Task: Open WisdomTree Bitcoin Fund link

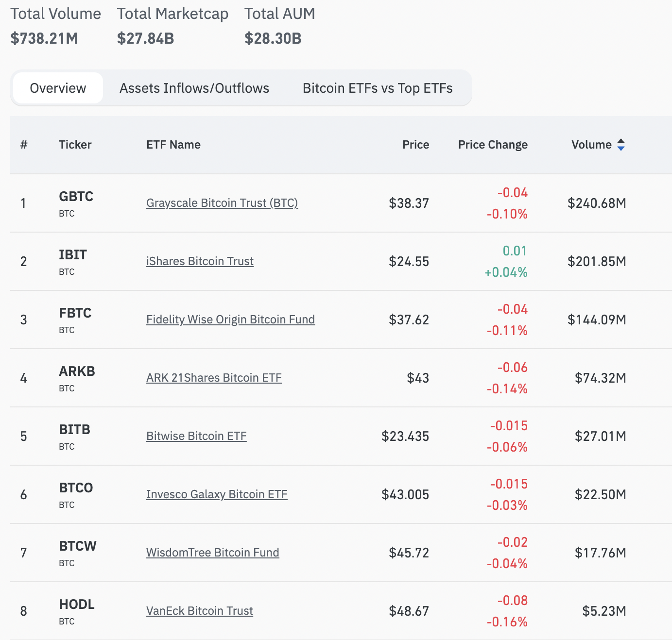Action: 213,553
